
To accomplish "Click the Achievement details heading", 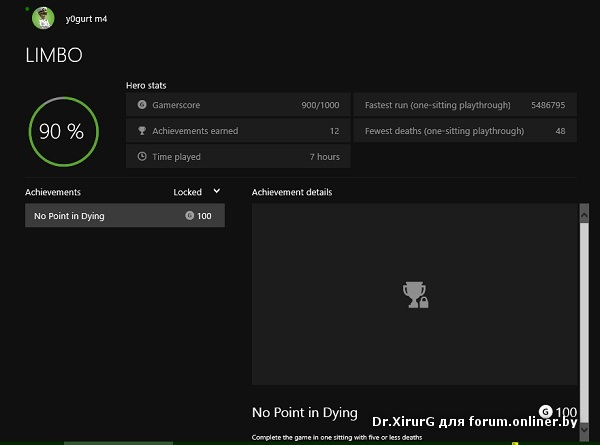I will click(292, 192).
